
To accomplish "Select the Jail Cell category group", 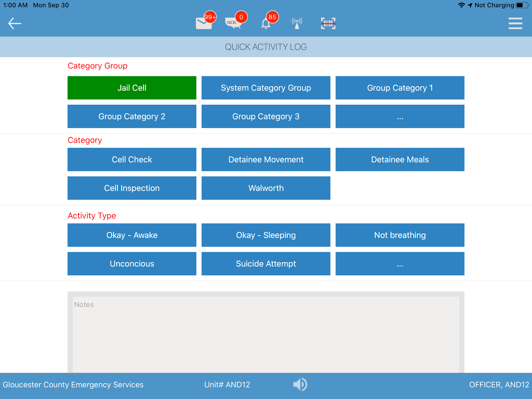I will coord(132,88).
